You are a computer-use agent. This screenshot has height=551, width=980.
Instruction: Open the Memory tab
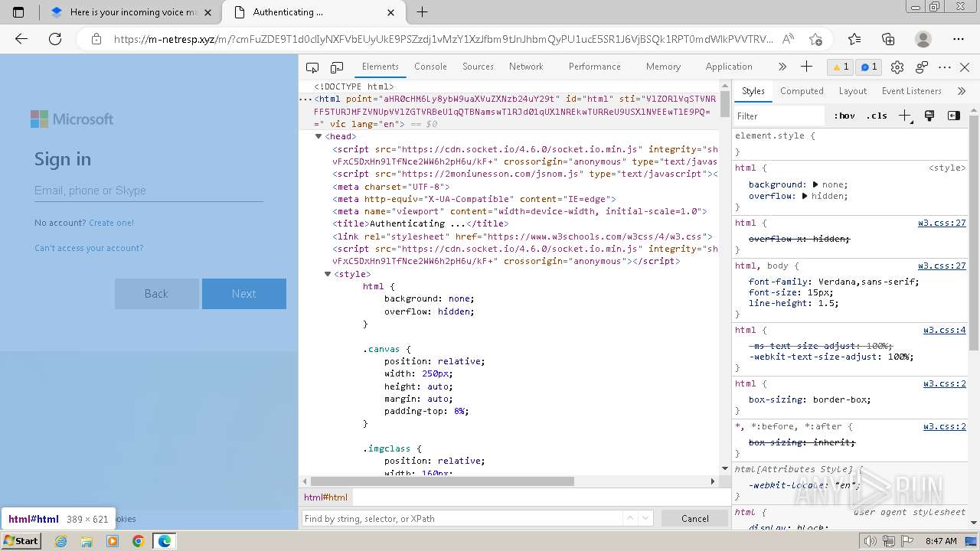(x=663, y=67)
